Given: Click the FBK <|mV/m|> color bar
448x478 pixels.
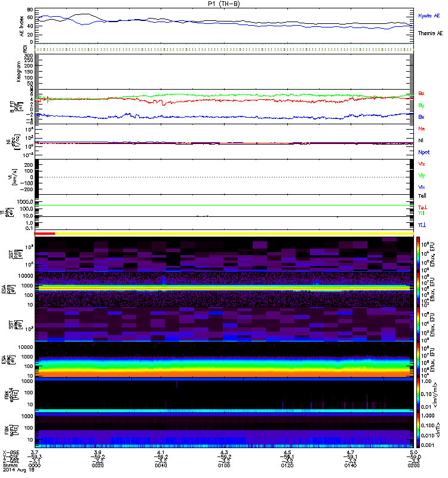Looking at the screenshot, I should point(418,395).
